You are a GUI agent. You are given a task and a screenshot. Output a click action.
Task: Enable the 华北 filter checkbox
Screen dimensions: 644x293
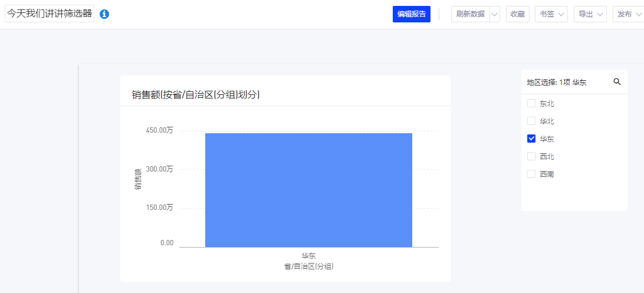click(x=531, y=121)
